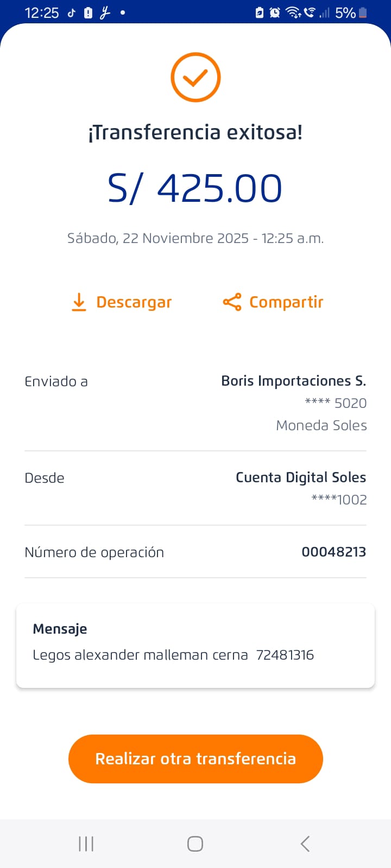Tap the TikTok status bar icon
391x868 pixels.
coord(71,13)
